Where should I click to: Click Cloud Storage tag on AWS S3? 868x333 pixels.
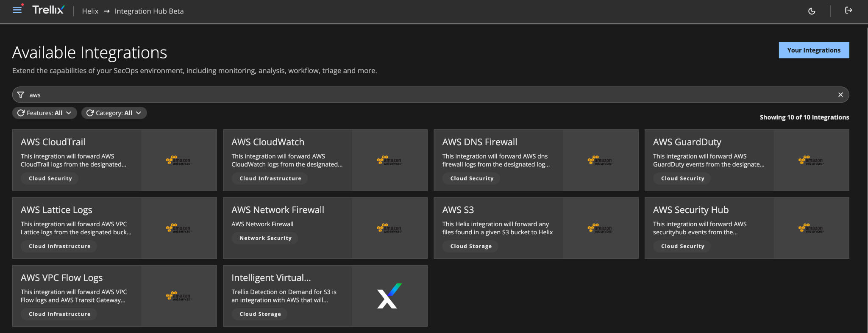(470, 246)
